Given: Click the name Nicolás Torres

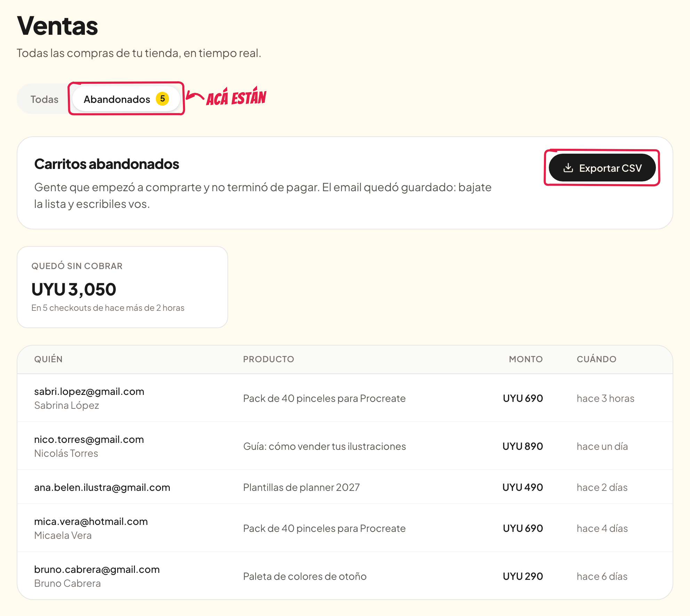Looking at the screenshot, I should pos(66,453).
